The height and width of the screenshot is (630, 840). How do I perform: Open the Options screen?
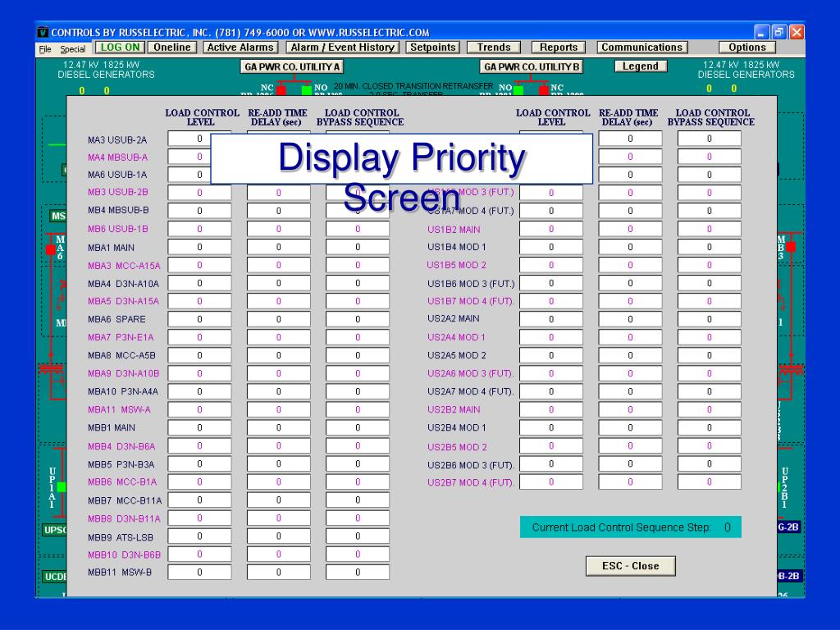point(746,47)
